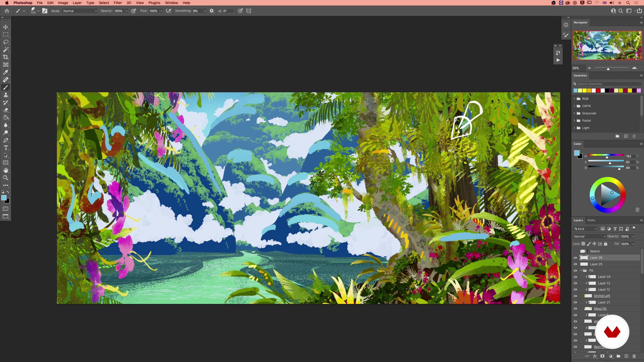Screen dimensions: 644x362
Task: Select the Dodge tool
Action: [6, 133]
